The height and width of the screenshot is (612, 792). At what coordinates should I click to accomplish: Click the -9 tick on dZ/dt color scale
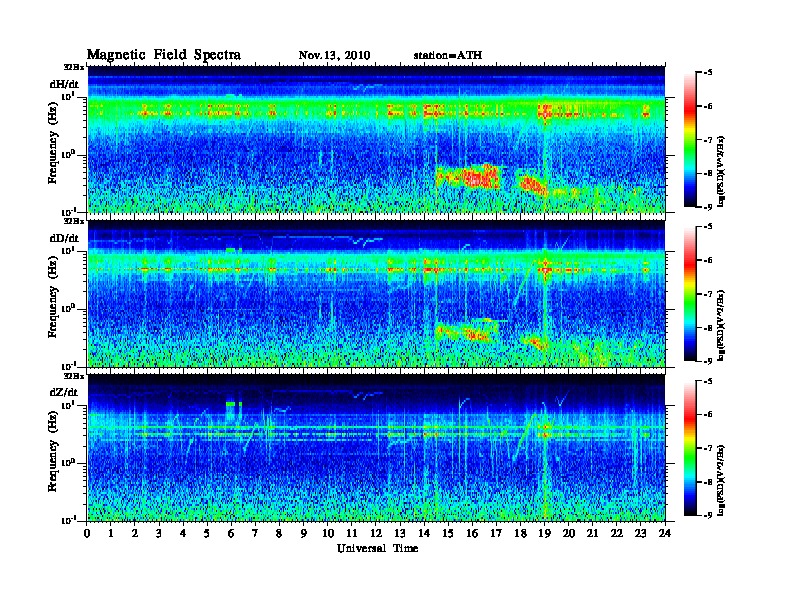coord(708,515)
